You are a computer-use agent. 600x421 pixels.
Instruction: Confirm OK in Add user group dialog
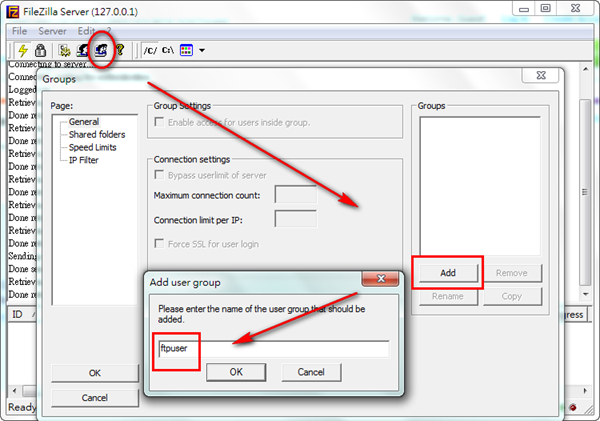click(236, 372)
